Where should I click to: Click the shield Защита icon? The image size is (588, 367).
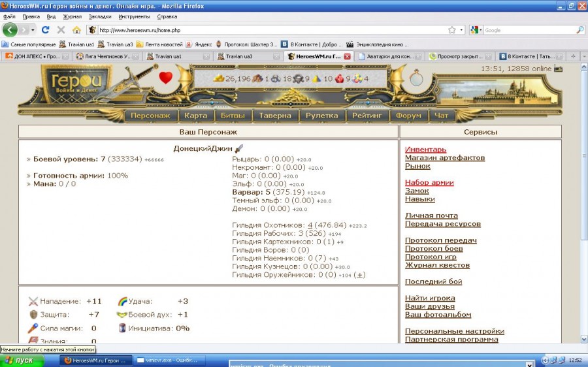coord(33,315)
